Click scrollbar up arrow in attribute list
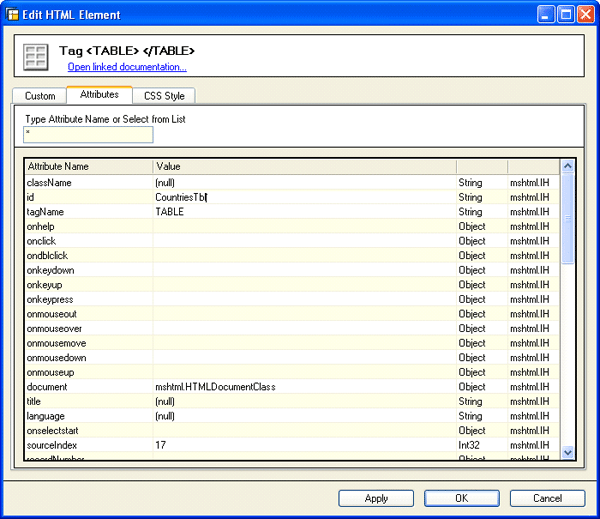Screen dimensions: 600x519 568,166
